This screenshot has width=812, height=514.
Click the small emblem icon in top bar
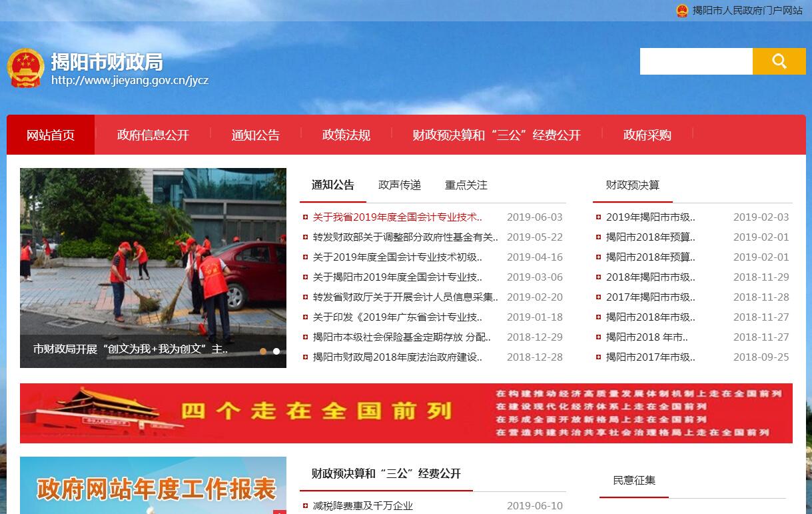682,11
